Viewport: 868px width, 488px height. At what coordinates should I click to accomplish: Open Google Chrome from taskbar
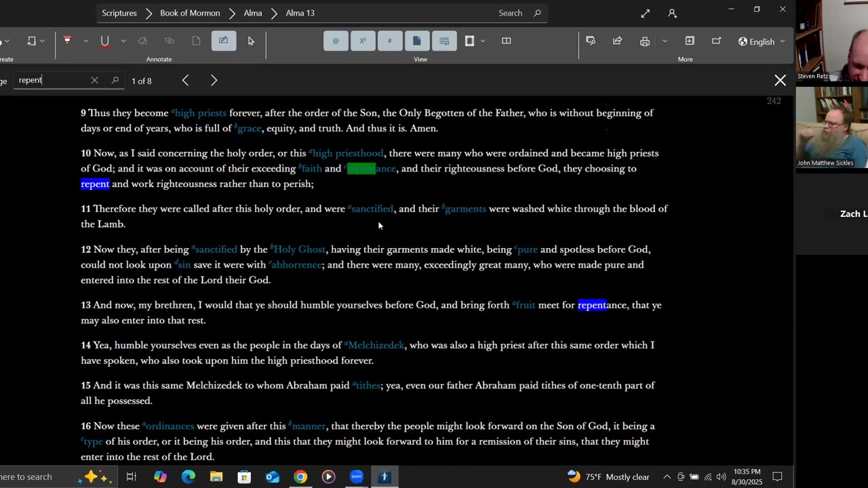300,476
